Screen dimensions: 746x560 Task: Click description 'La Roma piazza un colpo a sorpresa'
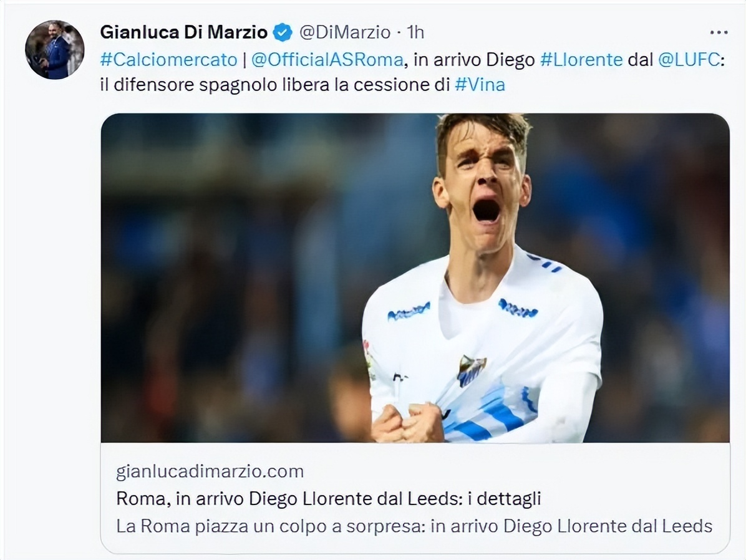[271, 526]
